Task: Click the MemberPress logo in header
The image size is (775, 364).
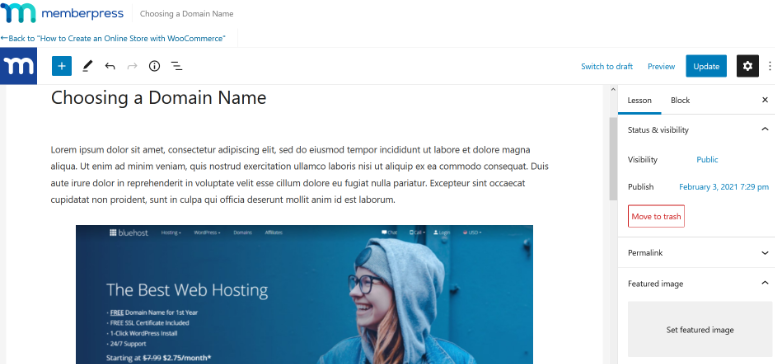Action: pyautogui.click(x=62, y=13)
